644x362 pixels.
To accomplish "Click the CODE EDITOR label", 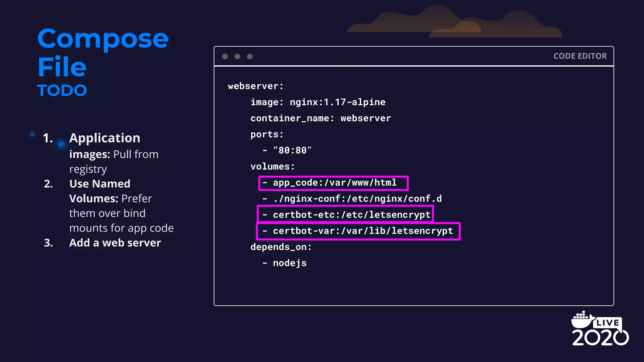I will (x=580, y=56).
